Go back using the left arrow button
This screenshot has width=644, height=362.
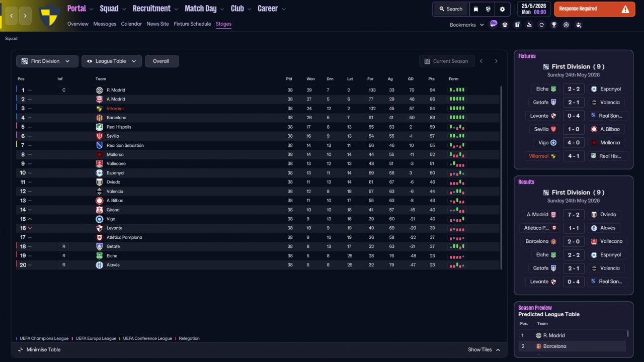pyautogui.click(x=12, y=16)
